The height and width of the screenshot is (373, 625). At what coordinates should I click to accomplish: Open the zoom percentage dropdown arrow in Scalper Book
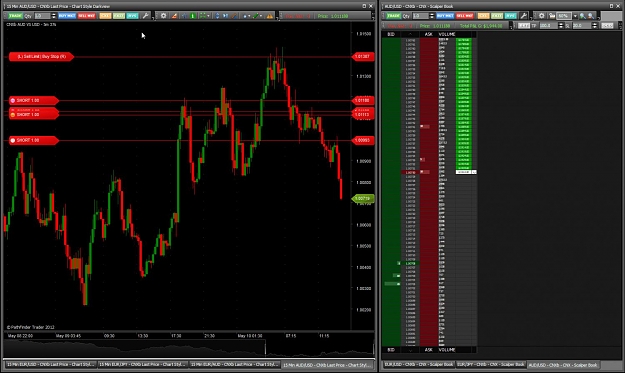point(575,16)
